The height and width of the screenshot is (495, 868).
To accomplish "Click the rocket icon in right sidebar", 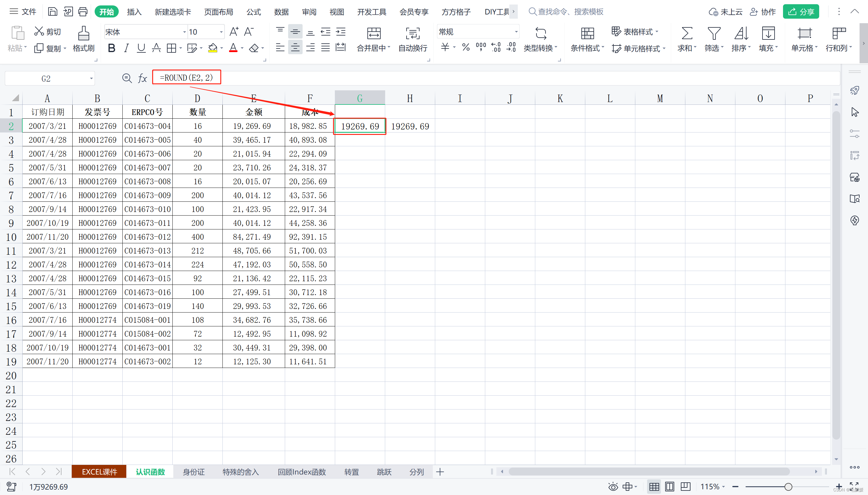I will pyautogui.click(x=854, y=90).
